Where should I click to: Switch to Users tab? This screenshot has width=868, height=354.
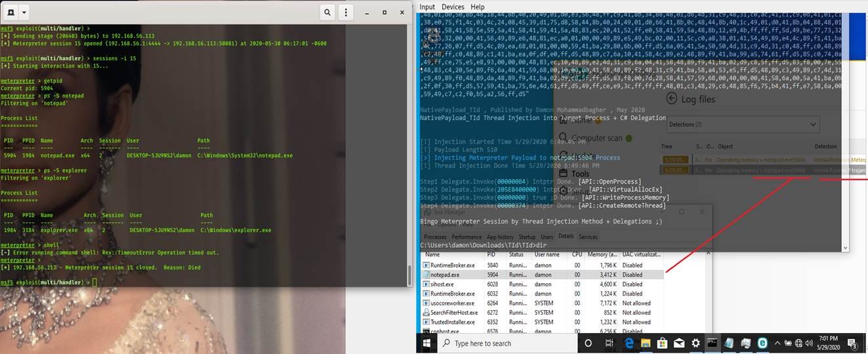[547, 237]
